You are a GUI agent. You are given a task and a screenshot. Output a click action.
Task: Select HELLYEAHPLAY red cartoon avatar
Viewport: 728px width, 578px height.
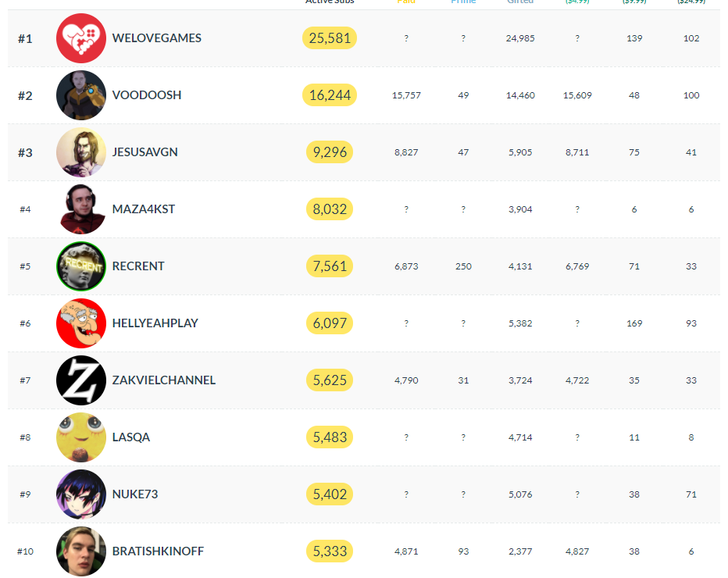point(80,323)
